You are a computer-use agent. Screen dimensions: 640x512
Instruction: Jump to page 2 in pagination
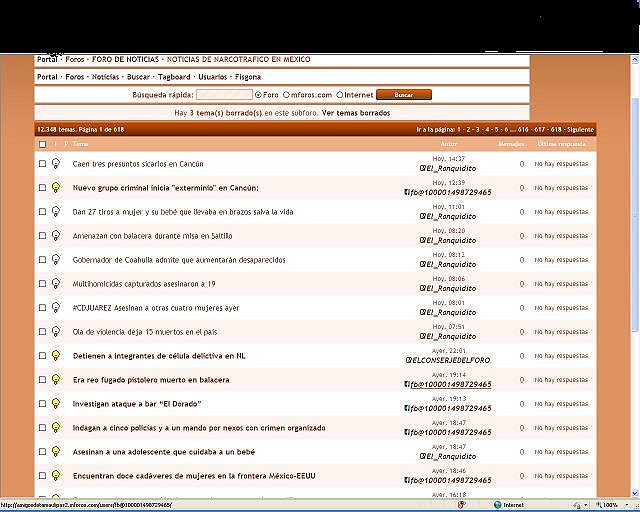[468, 129]
